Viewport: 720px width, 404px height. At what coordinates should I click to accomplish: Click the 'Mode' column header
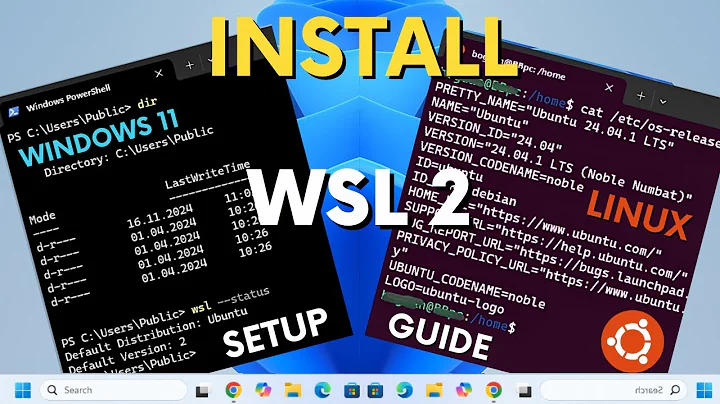click(x=42, y=217)
